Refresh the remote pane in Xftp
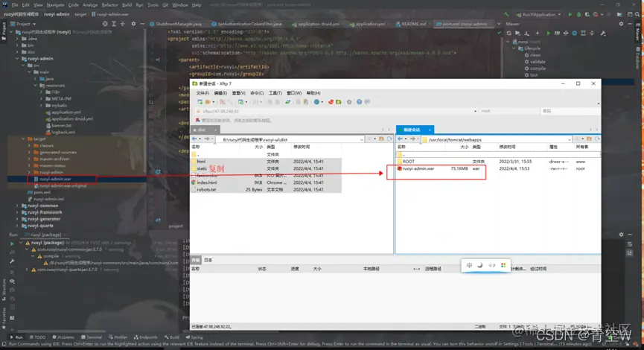 (x=597, y=139)
